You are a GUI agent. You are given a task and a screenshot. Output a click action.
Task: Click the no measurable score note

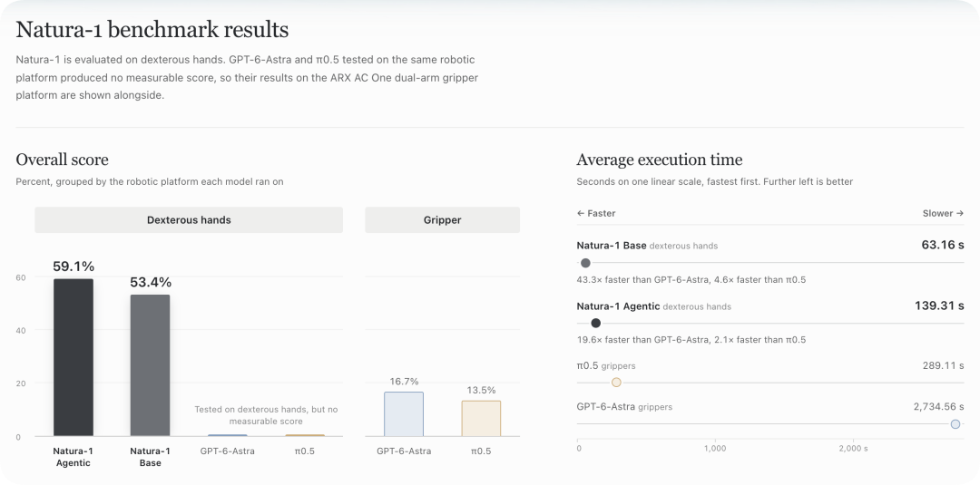point(266,416)
